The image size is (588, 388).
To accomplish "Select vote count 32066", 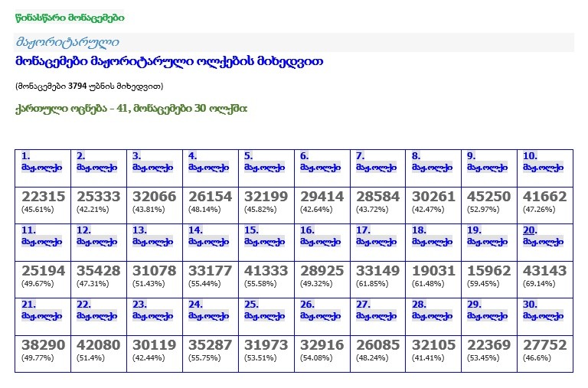I will 154,197.
